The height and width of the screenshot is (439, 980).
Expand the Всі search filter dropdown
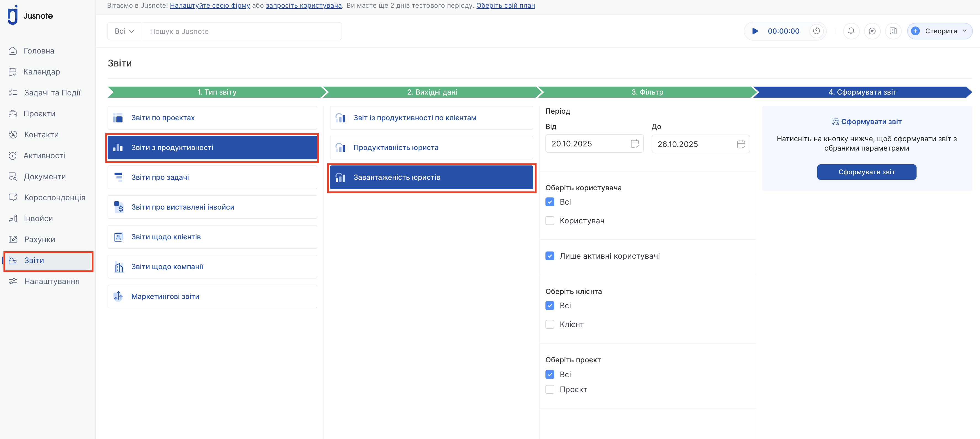click(x=124, y=31)
